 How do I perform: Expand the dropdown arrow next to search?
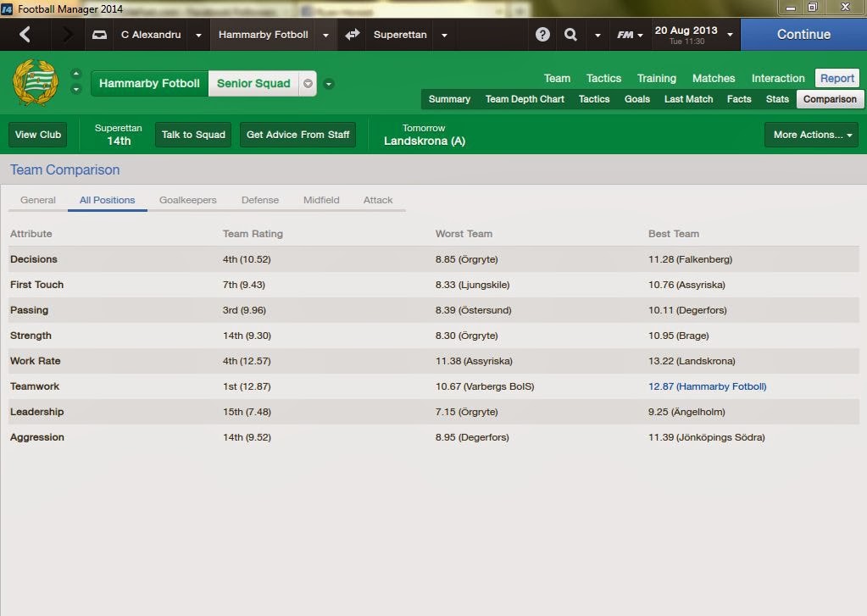click(597, 35)
